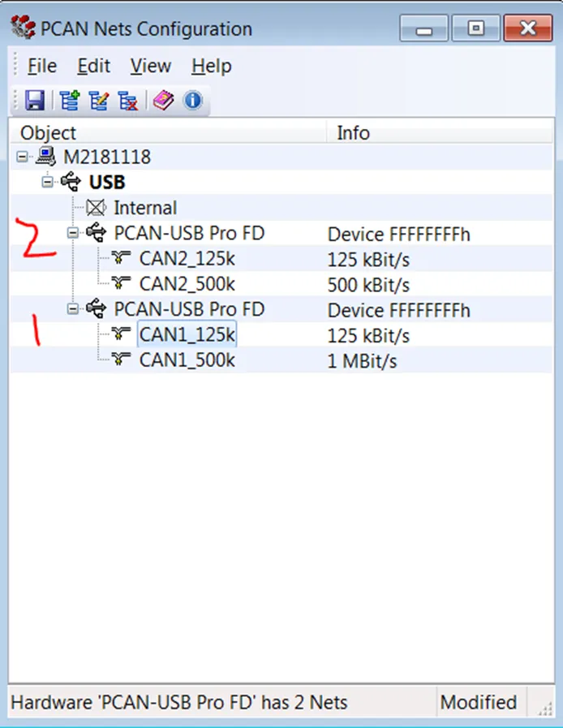Click the Delete net toolbar icon
This screenshot has width=563, height=728.
pyautogui.click(x=128, y=101)
